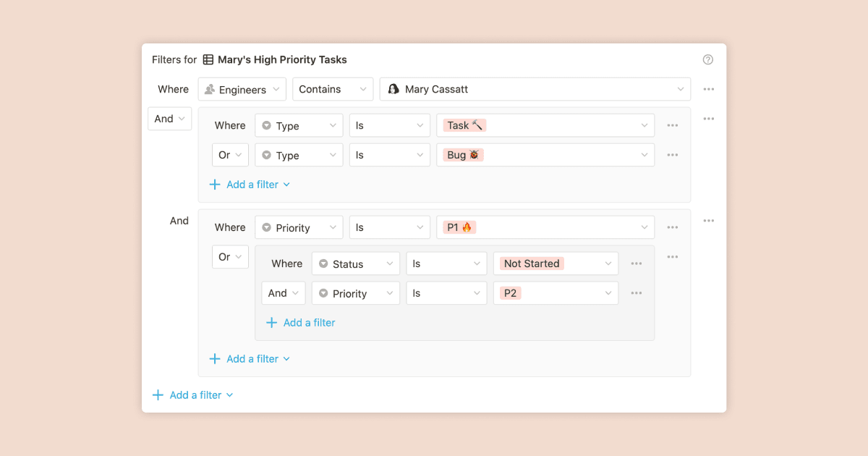
Task: Click Add a filter inside the nested group
Action: [x=301, y=322]
